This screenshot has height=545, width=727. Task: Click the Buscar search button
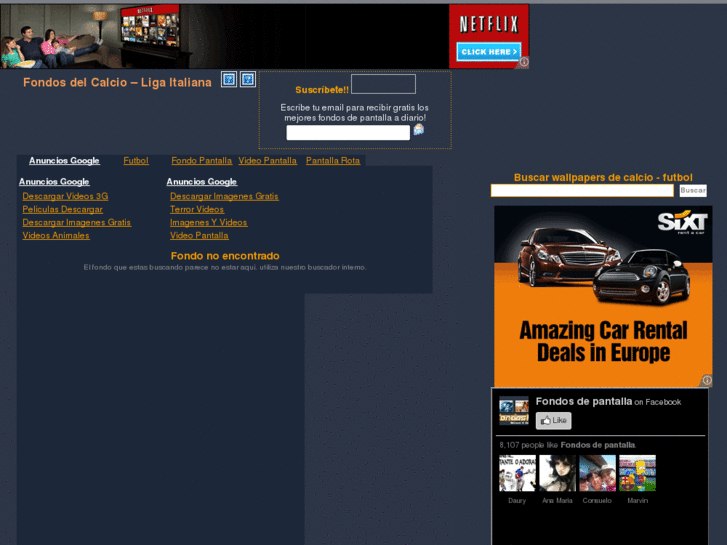(x=693, y=190)
